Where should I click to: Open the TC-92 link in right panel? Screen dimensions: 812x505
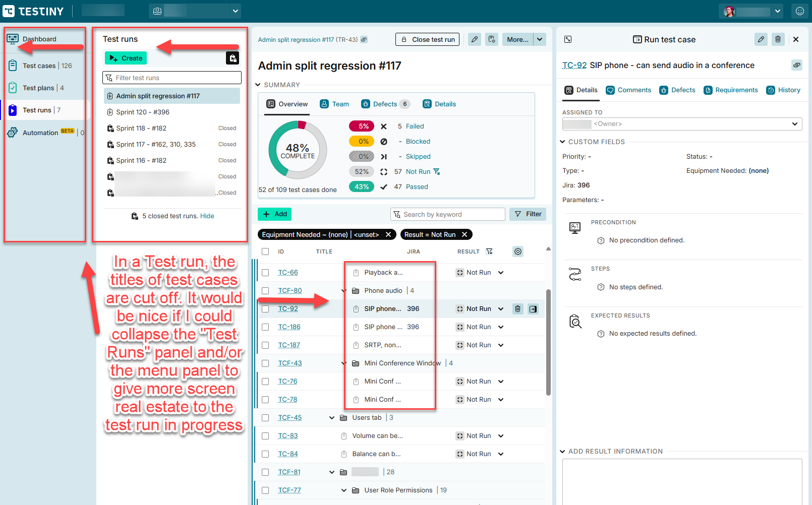574,66
